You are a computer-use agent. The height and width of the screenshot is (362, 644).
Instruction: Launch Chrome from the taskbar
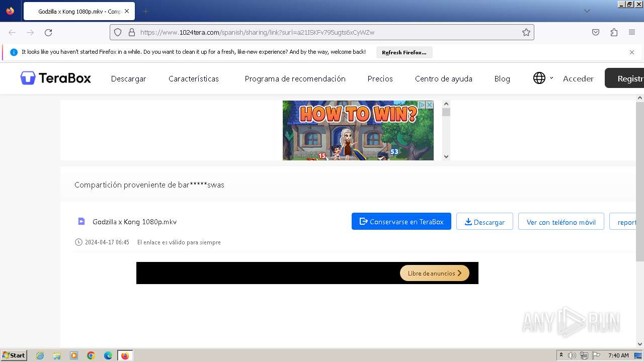point(91,355)
